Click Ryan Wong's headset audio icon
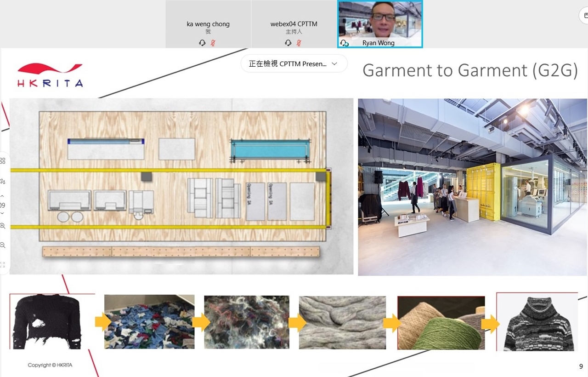 [x=344, y=43]
